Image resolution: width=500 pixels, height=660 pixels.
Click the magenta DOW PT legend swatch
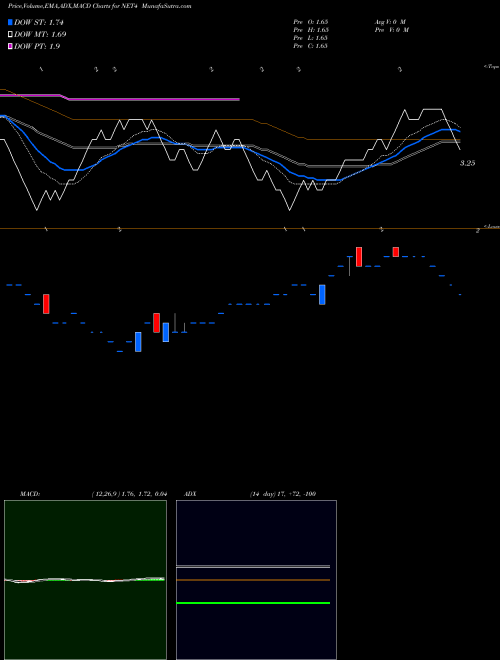(10, 46)
